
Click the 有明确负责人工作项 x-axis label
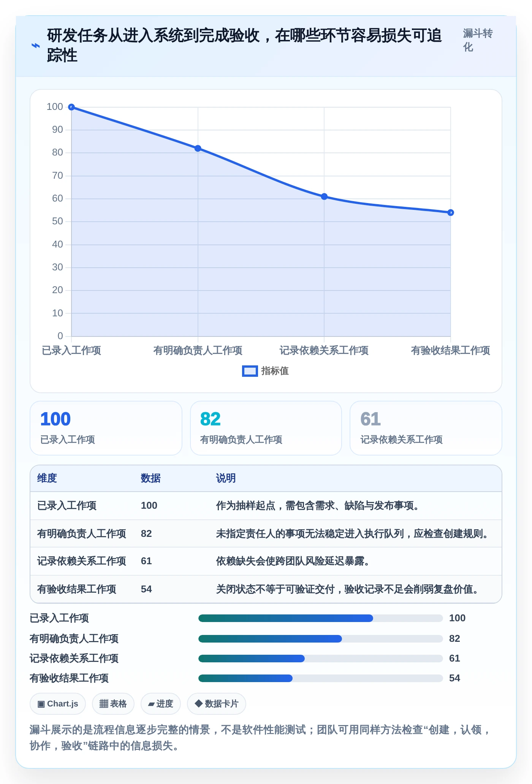(x=198, y=351)
